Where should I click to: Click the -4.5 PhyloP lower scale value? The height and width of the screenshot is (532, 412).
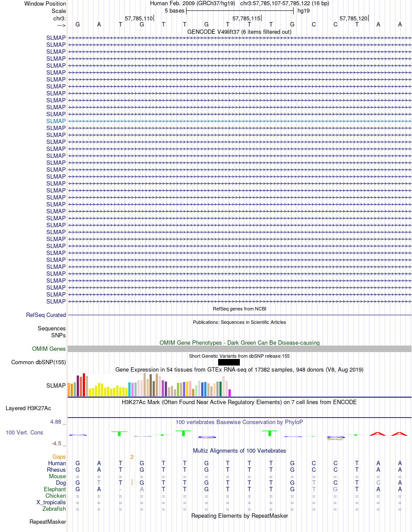[59, 443]
